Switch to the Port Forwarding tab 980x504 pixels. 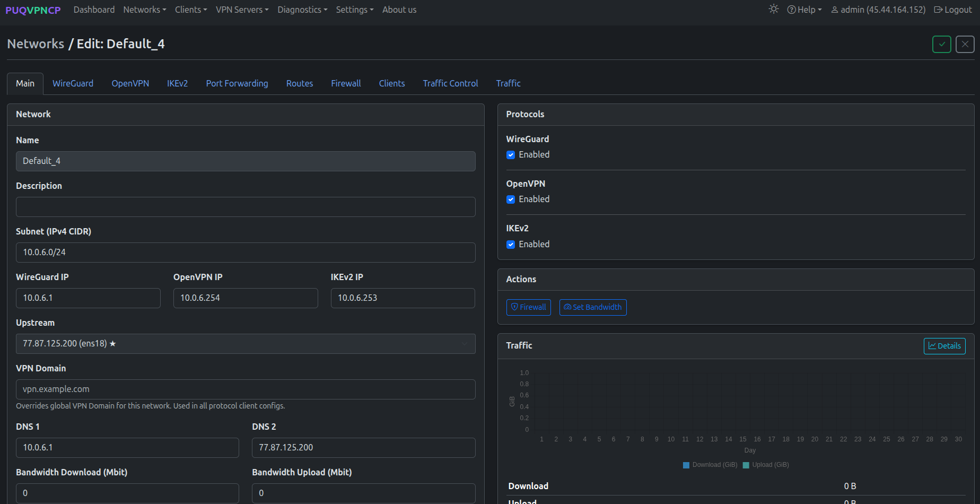click(237, 83)
